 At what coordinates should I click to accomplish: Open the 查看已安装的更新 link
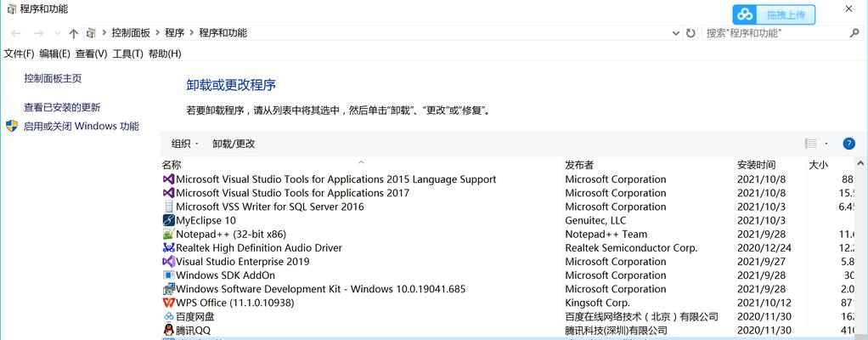(62, 107)
